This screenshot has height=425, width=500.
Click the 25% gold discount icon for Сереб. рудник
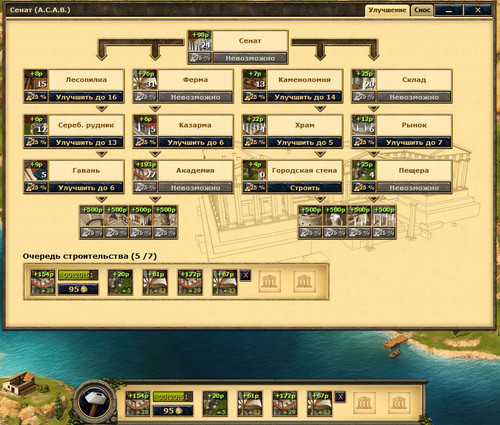click(36, 142)
